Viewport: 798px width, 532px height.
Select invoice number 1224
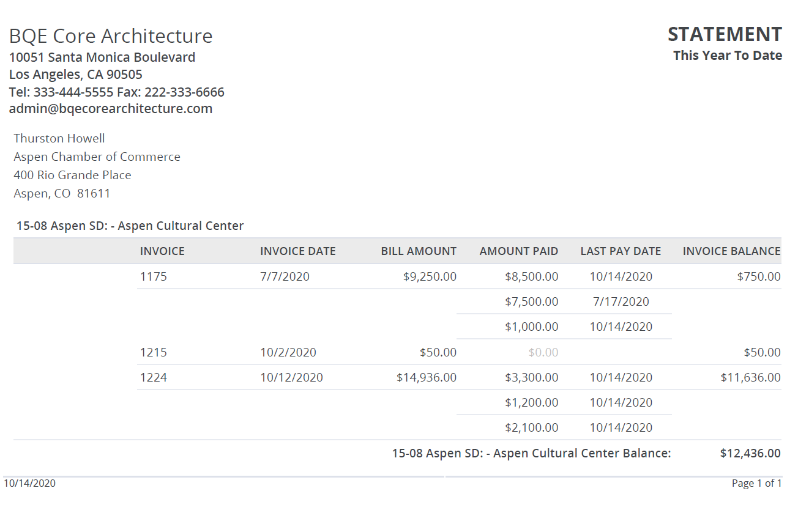[x=154, y=377]
